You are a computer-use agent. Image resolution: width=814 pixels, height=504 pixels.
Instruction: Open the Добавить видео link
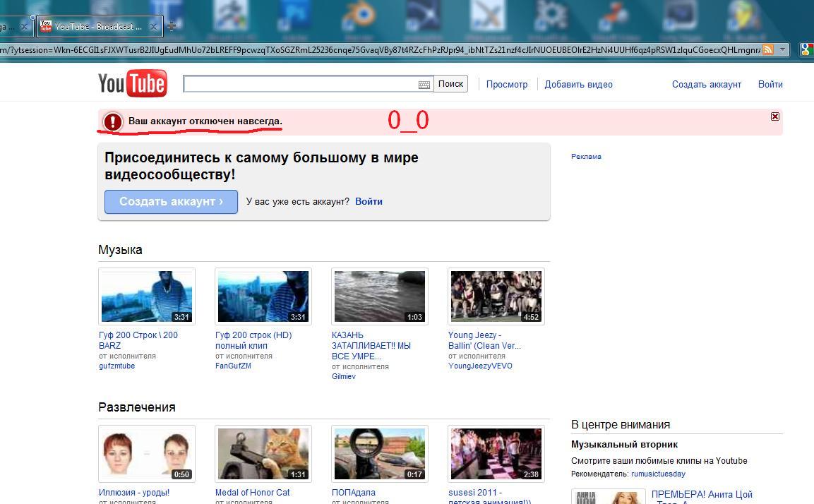tap(578, 84)
